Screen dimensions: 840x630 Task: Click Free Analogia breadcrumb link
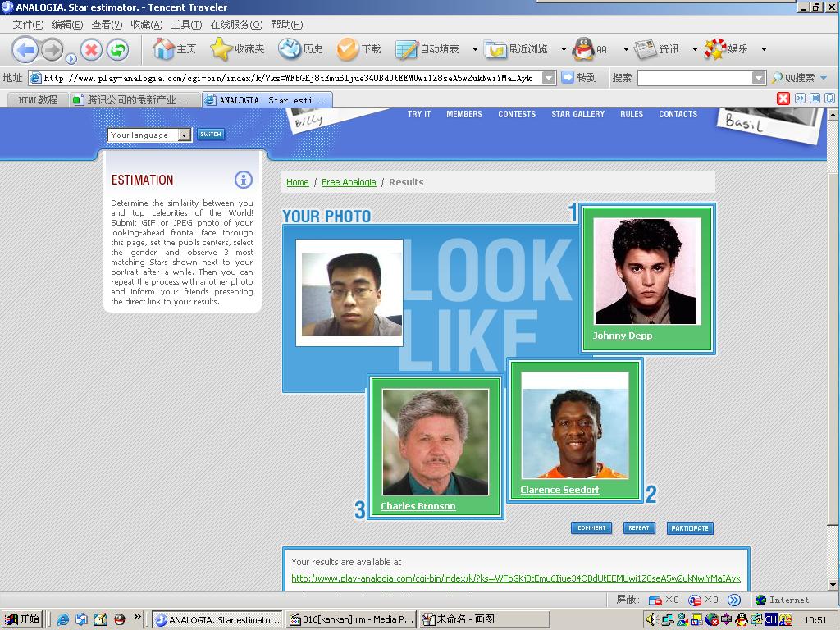(349, 182)
